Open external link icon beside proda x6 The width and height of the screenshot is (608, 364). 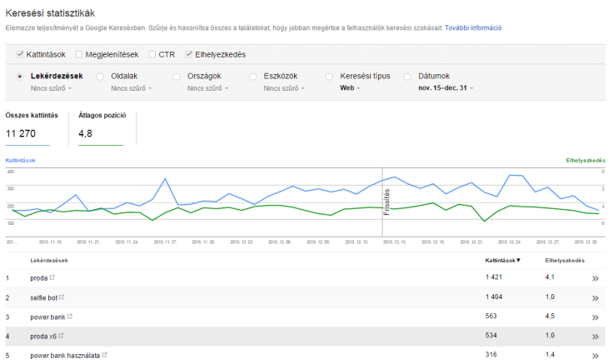click(61, 336)
